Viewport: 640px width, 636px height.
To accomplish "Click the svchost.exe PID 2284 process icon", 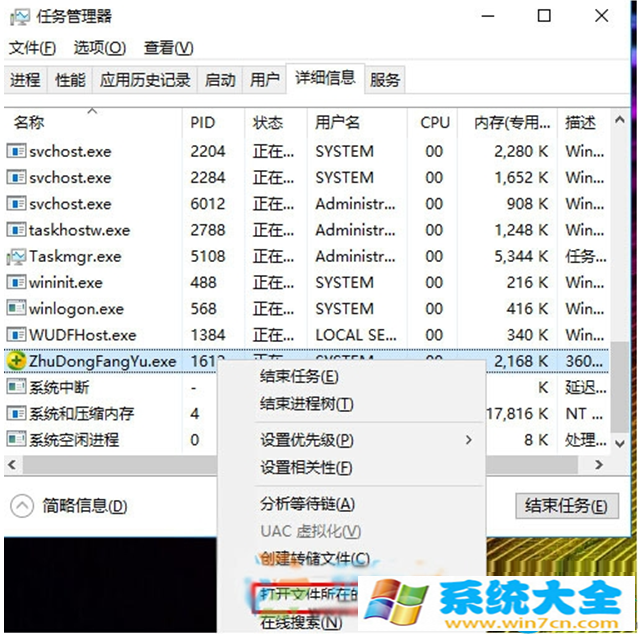I will (x=16, y=178).
